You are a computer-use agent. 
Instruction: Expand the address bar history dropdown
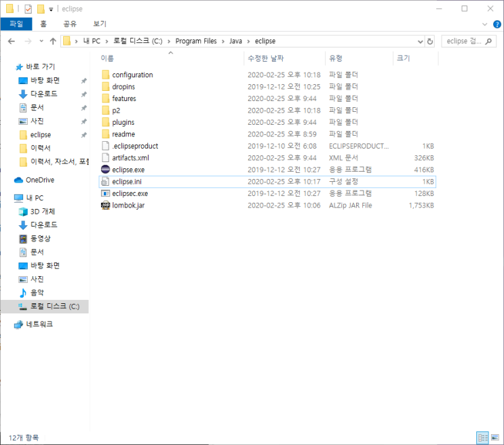420,41
